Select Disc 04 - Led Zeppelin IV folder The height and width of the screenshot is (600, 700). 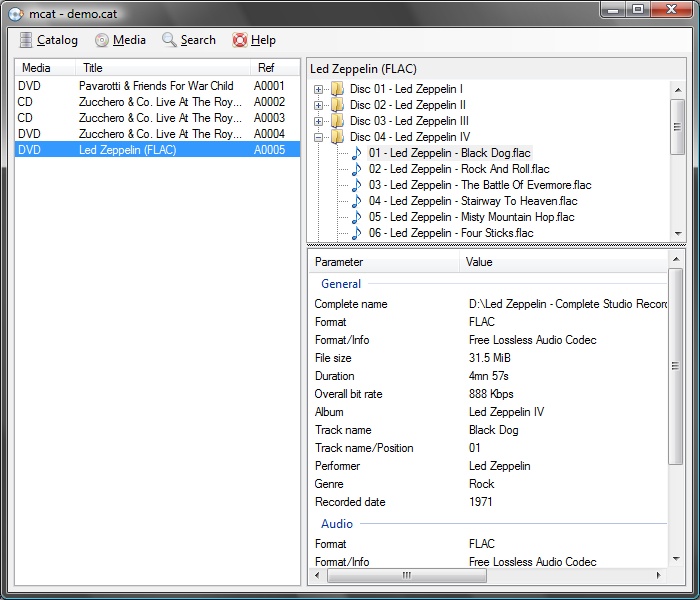click(x=410, y=137)
